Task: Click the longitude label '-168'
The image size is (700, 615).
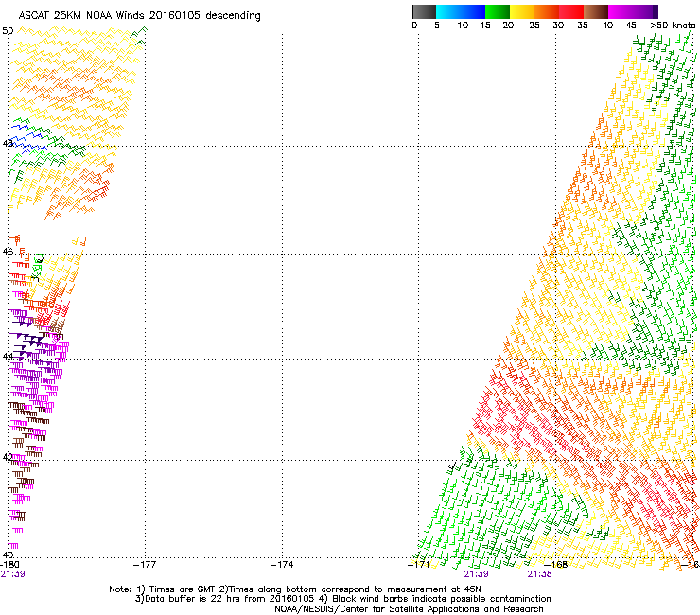Action: 556,565
